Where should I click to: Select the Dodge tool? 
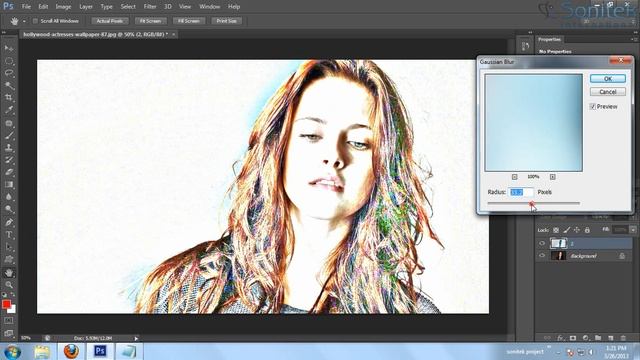(9, 209)
